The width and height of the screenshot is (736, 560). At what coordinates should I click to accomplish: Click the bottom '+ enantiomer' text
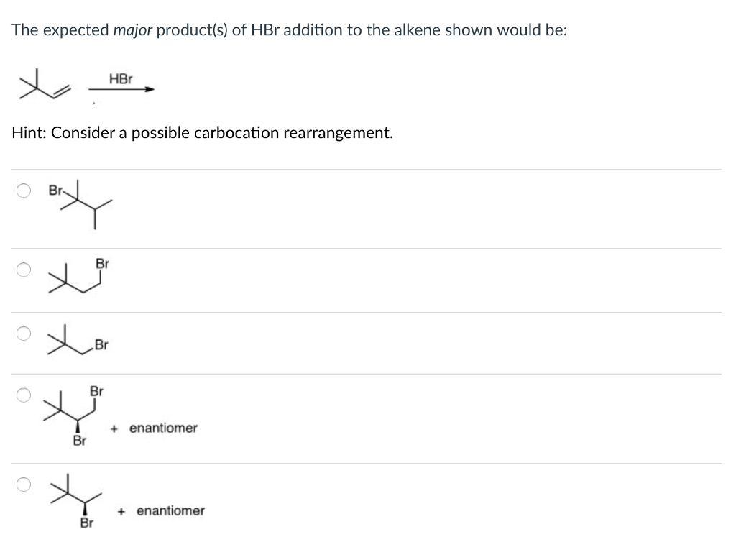coord(161,510)
